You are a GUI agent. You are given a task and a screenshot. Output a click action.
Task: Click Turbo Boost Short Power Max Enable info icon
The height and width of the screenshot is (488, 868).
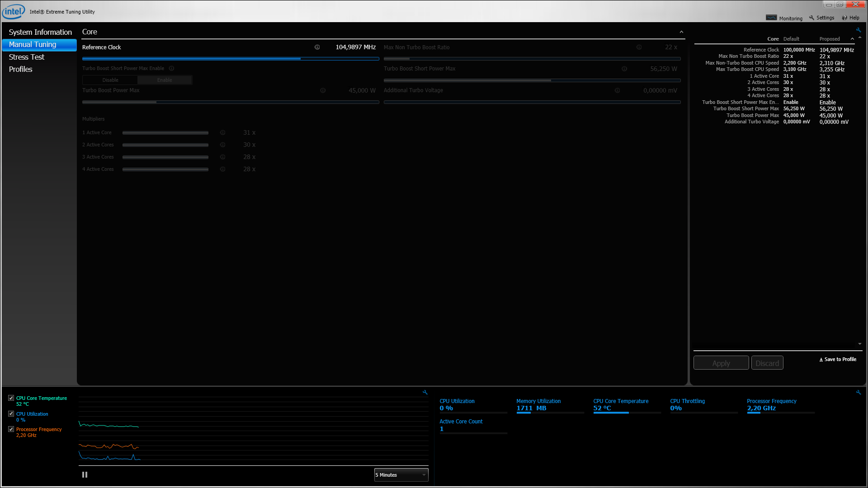pos(171,69)
